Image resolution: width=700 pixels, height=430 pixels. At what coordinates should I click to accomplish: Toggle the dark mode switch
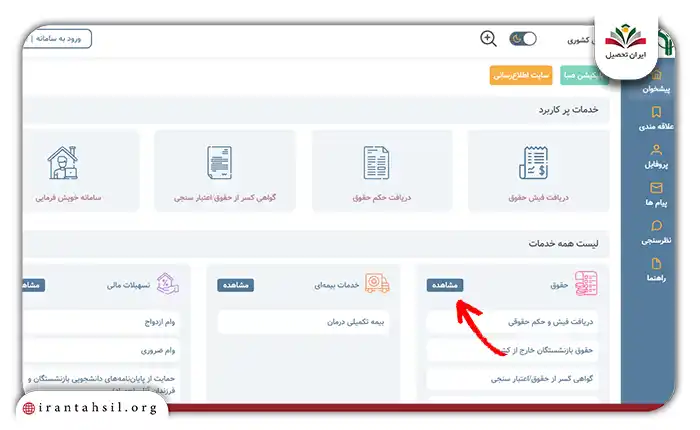[523, 39]
